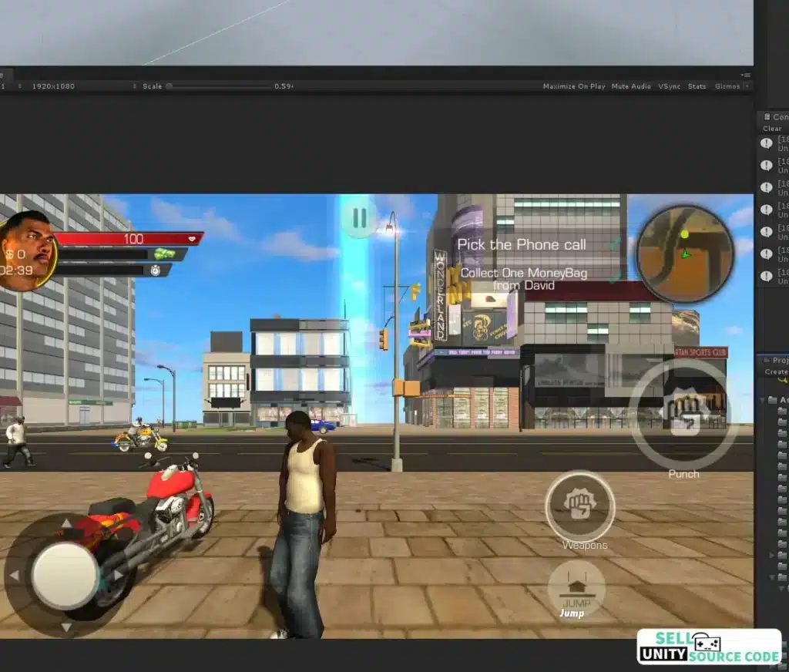Switch to the Project tab
The height and width of the screenshot is (672, 789).
tap(777, 360)
